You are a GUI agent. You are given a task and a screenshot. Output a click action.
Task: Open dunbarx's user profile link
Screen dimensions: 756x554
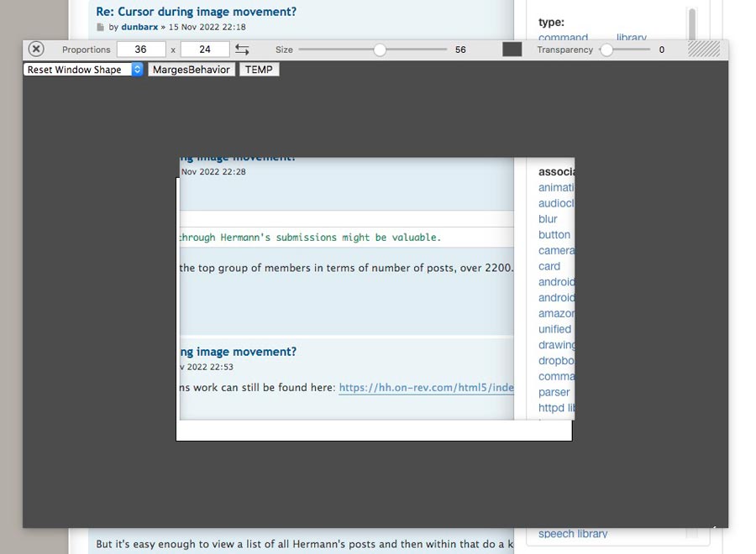[x=139, y=27]
